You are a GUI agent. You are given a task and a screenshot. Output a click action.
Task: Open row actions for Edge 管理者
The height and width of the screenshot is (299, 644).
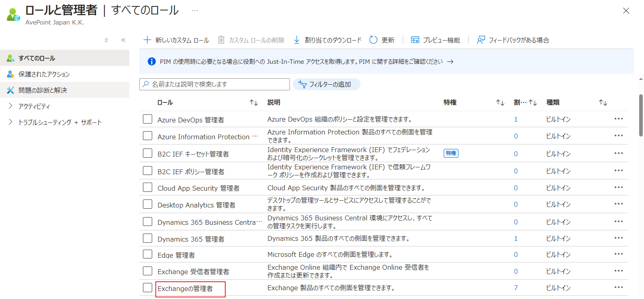point(619,254)
